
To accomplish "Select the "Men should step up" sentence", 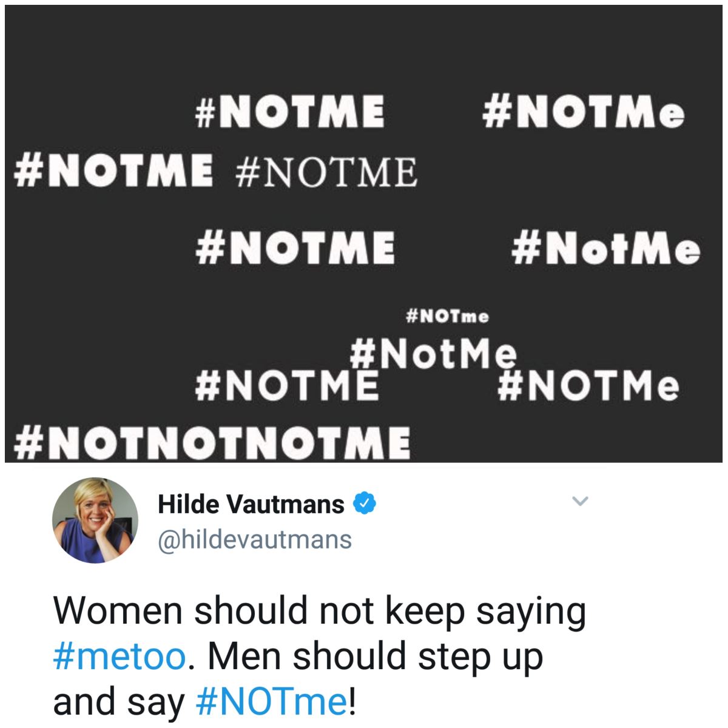I will point(375,657).
